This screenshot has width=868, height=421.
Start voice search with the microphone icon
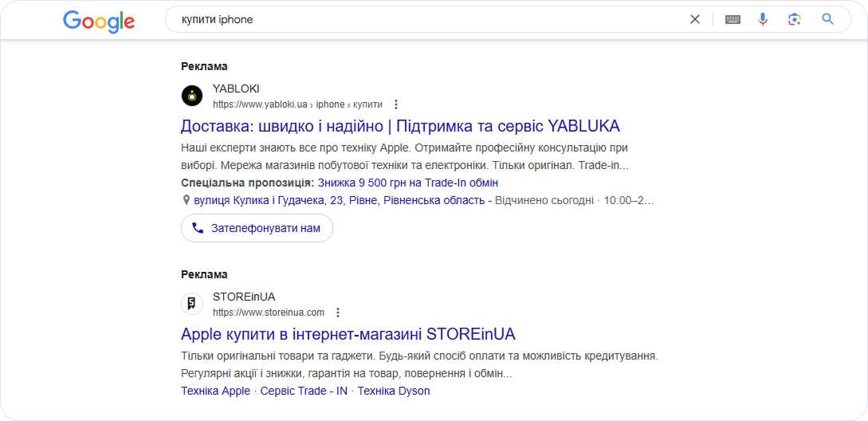click(x=763, y=19)
